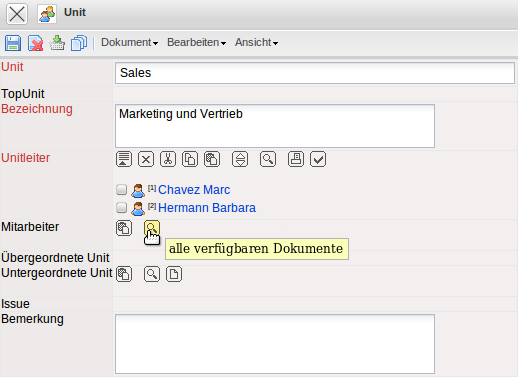Open the Chavez Marc link
The image size is (518, 377).
pos(194,190)
